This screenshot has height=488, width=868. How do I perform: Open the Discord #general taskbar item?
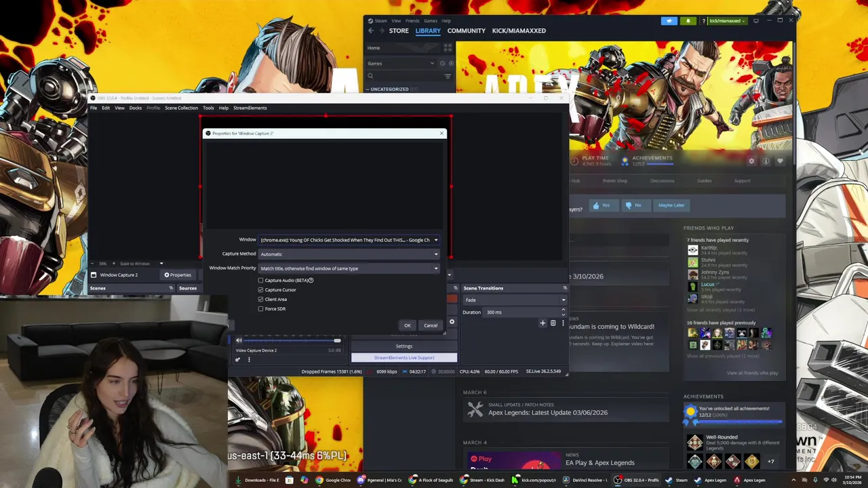380,480
